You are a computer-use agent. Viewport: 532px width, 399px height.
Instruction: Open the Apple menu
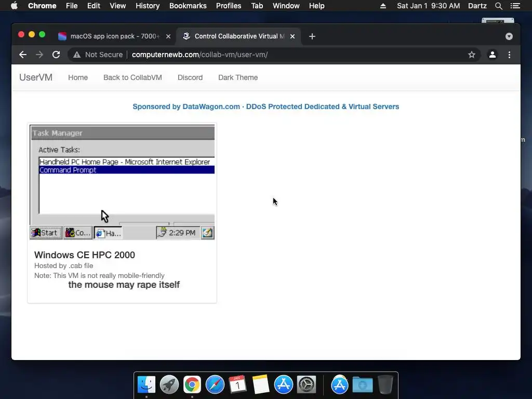pos(14,6)
